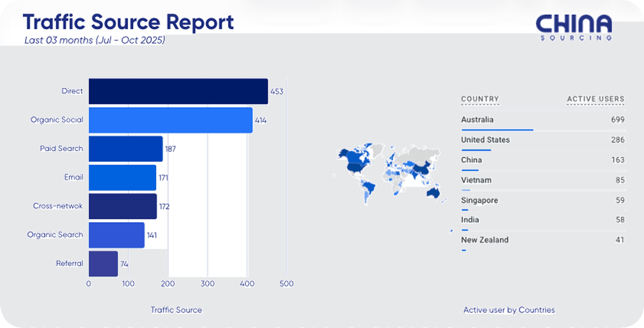This screenshot has width=644, height=328.
Task: Click the Traffic Source Report title
Action: tap(128, 22)
